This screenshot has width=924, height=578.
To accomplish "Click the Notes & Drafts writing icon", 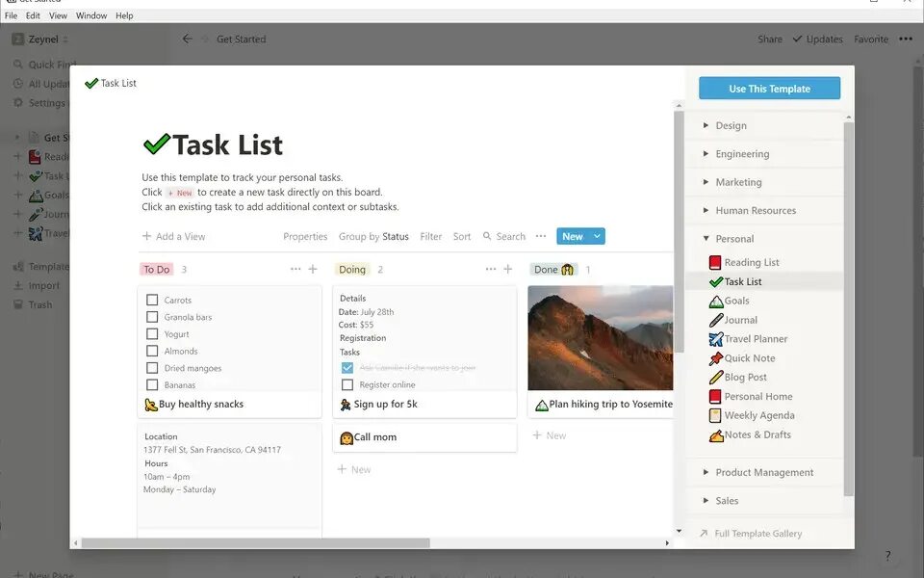I will coord(715,435).
